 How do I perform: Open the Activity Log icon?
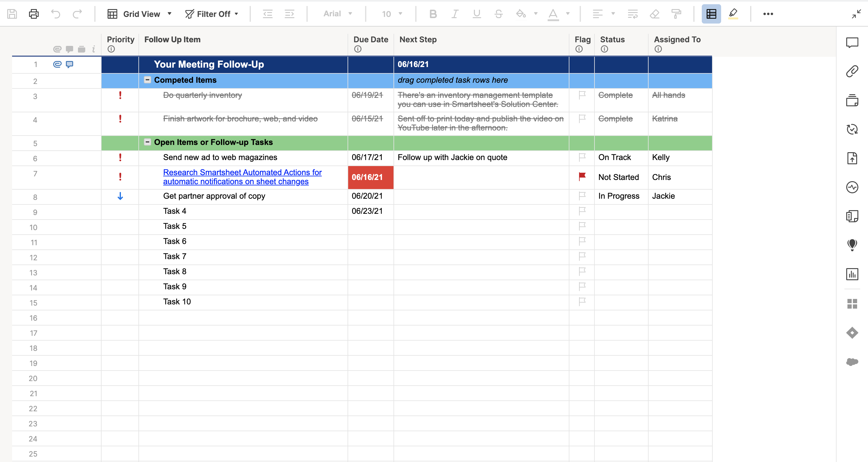pyautogui.click(x=852, y=187)
